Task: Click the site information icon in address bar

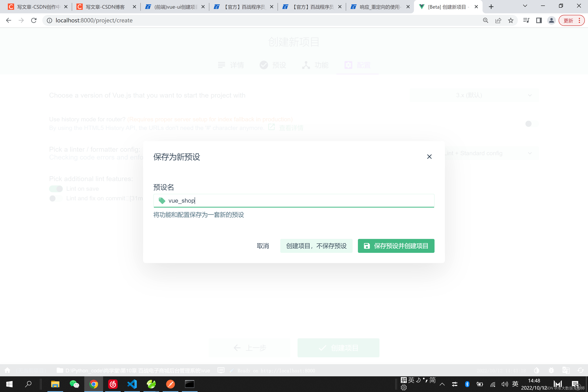Action: pos(50,21)
